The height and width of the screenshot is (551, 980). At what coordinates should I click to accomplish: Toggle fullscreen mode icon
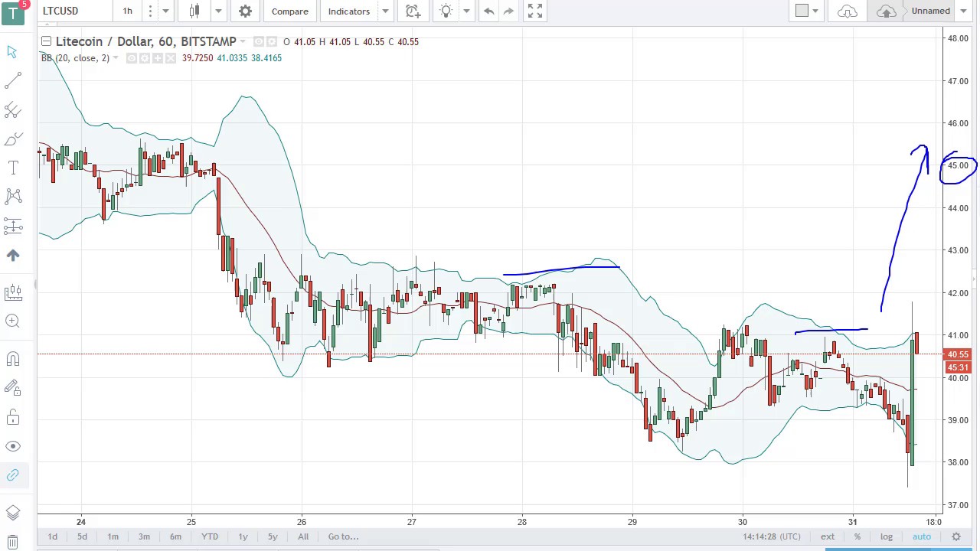[535, 11]
